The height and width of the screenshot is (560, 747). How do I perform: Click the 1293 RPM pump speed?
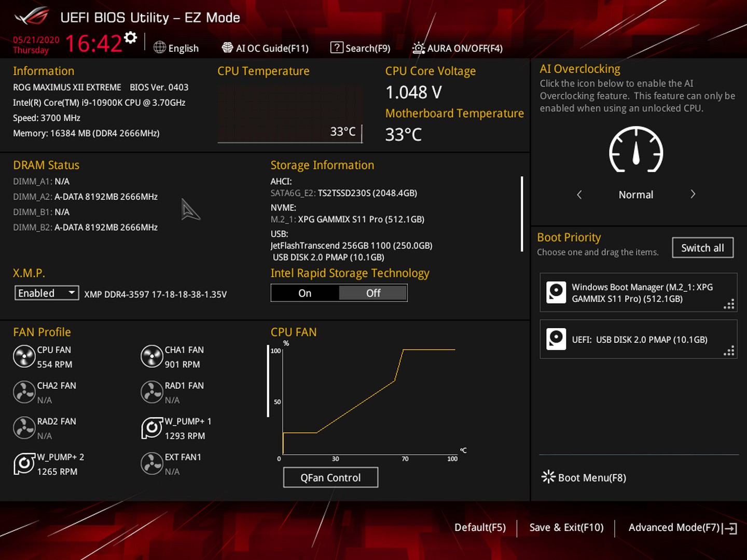pos(185,436)
